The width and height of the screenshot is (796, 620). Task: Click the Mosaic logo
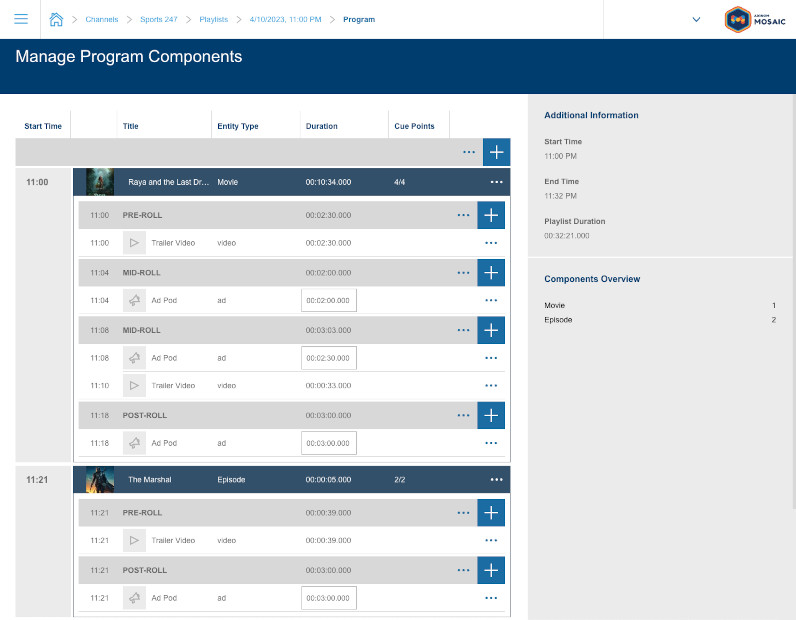coord(752,19)
